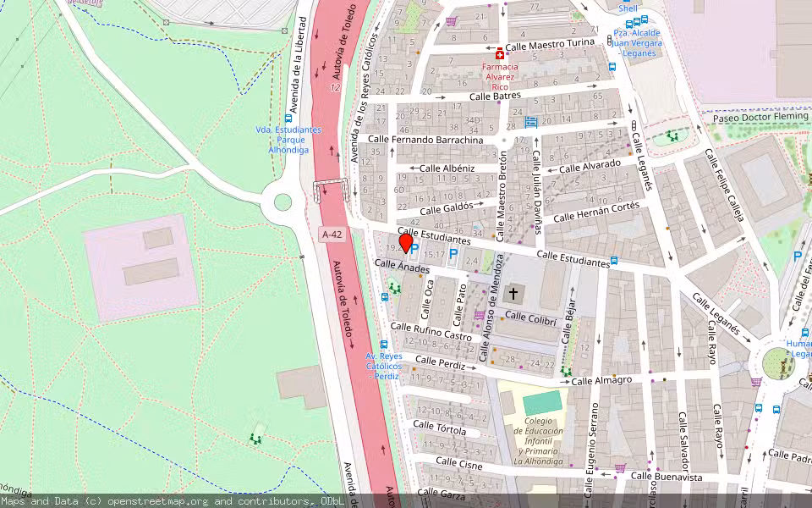Viewport: 812px width, 508px height.
Task: Select the traffic signal icon at Calle Fernando Barrachina end
Action: (634, 125)
